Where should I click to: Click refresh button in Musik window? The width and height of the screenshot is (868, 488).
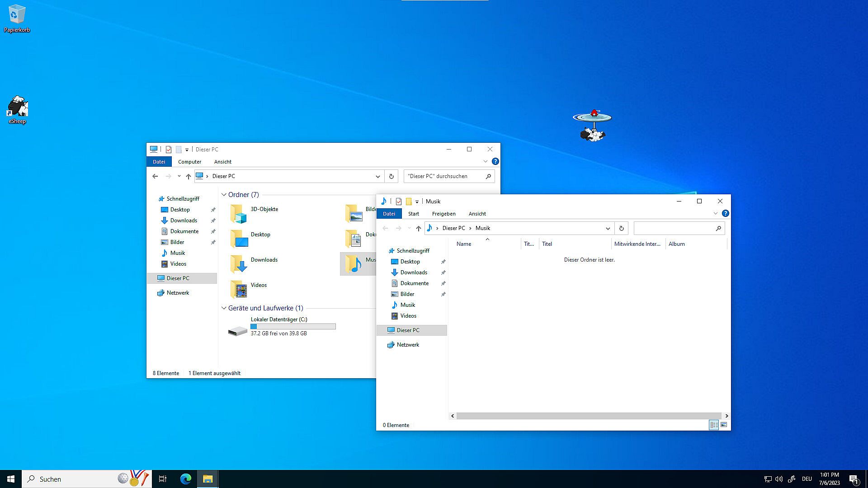pos(621,228)
